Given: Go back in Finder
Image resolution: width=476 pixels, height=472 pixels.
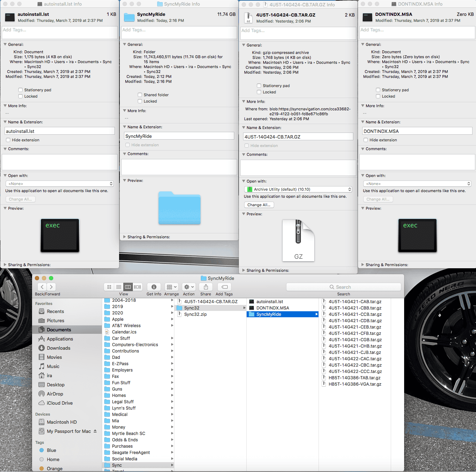Looking at the screenshot, I should [42, 287].
